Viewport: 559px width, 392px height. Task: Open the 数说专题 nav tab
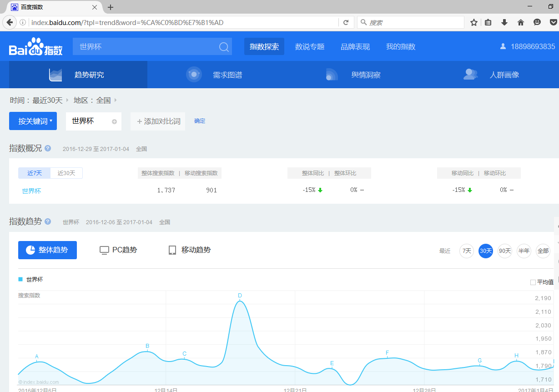[310, 46]
